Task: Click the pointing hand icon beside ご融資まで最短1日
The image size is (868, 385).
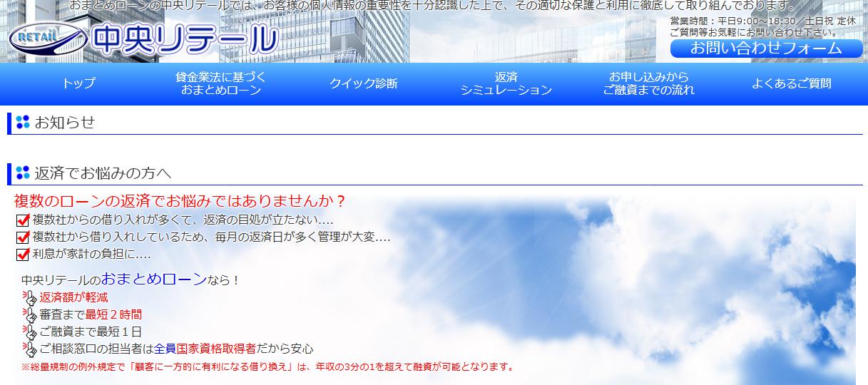Action: pyautogui.click(x=30, y=332)
